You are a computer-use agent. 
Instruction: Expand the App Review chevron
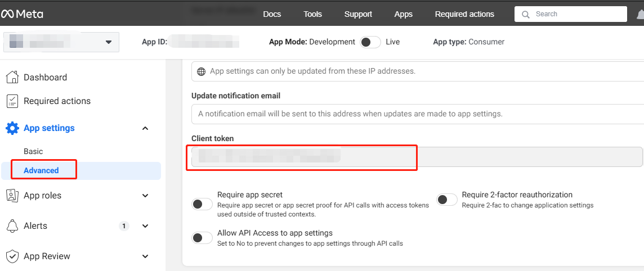(145, 256)
